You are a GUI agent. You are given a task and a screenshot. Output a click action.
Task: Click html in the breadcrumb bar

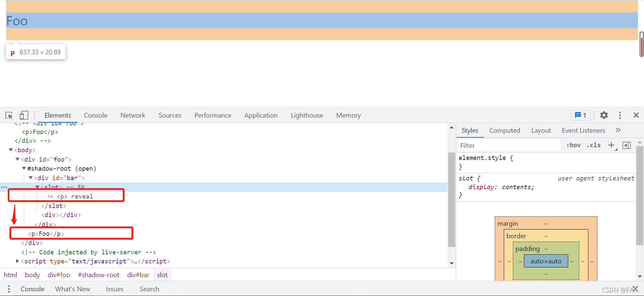coord(10,275)
